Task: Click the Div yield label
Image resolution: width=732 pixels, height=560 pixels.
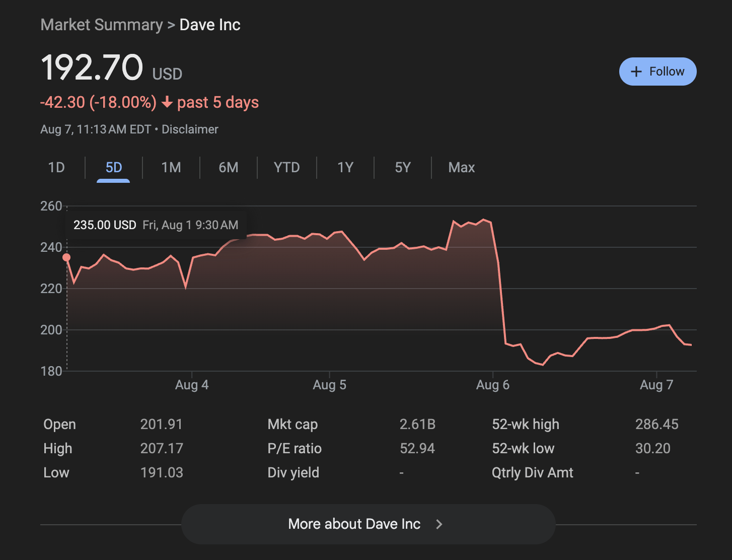Action: (x=294, y=472)
